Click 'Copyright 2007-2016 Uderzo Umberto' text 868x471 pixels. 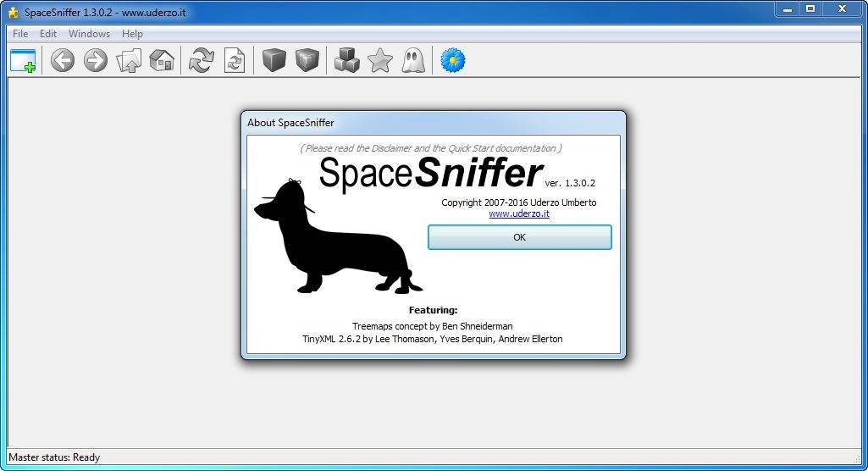coord(519,202)
